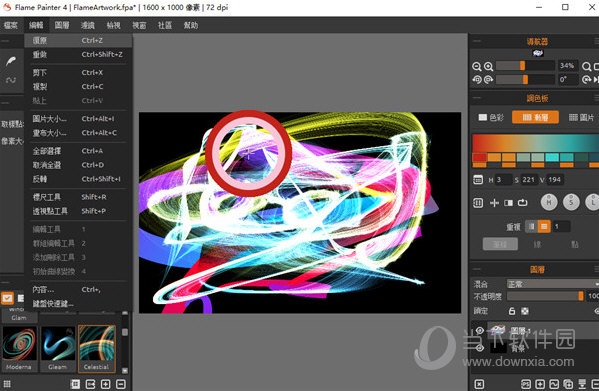Click navigator zoom slider handle
Viewport: 599px width, 391px height.
point(522,66)
